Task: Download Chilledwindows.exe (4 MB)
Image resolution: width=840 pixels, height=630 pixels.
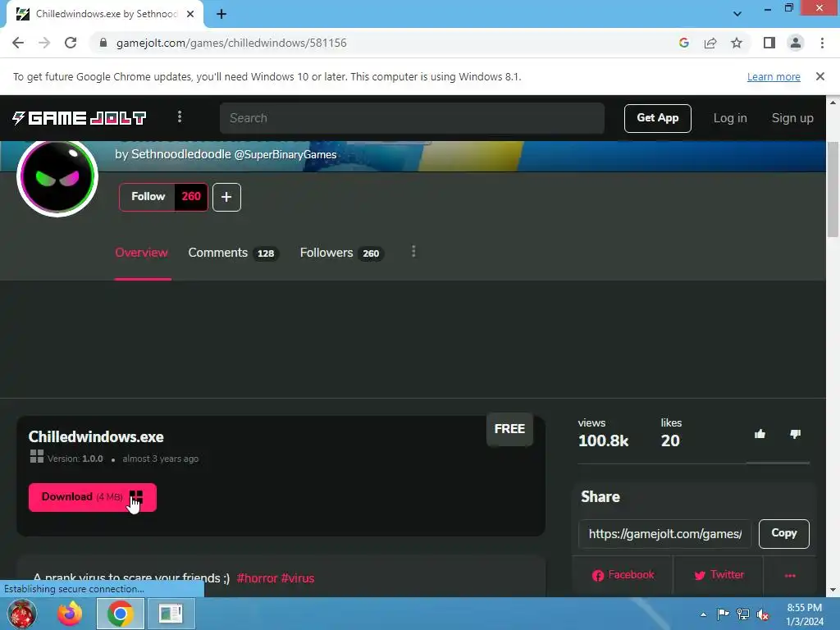Action: pyautogui.click(x=93, y=497)
